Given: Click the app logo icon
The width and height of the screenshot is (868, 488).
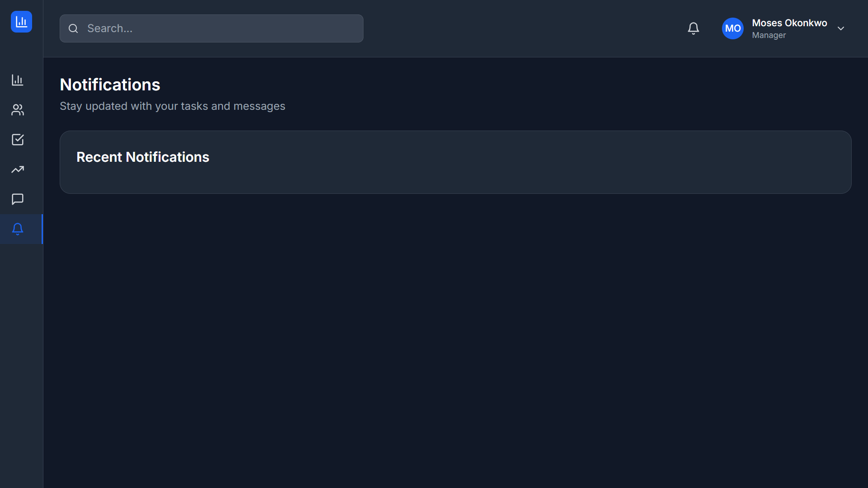Looking at the screenshot, I should 21,22.
